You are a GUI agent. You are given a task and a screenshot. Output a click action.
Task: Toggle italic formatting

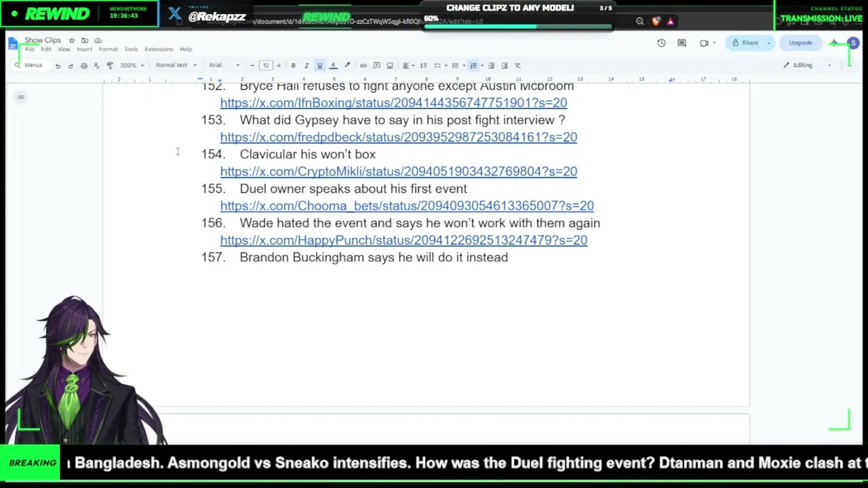point(307,66)
